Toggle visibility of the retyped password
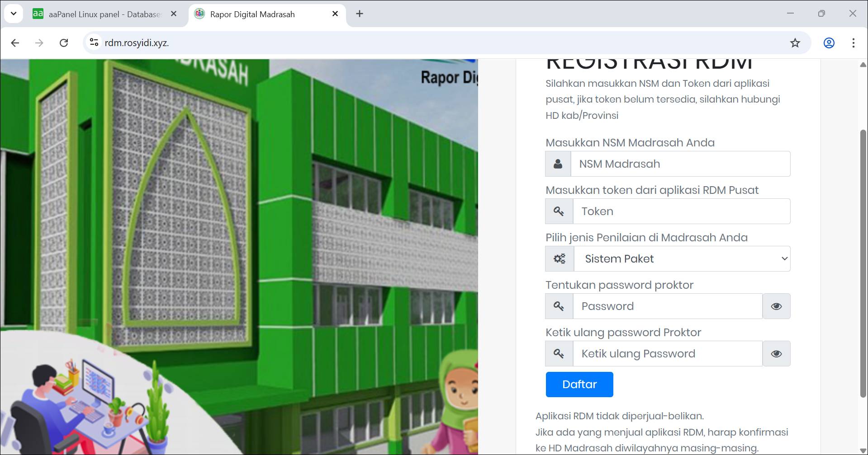Viewport: 868px width, 455px height. pos(776,354)
